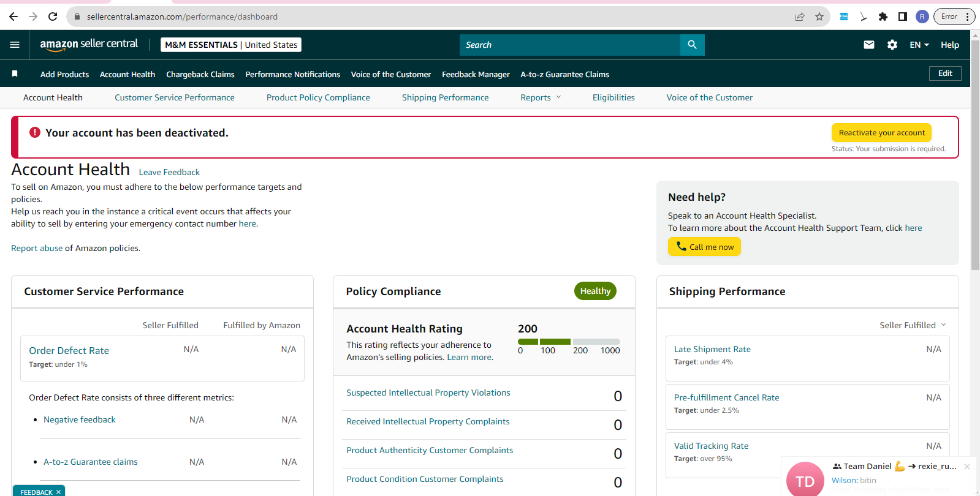Open the settings gear icon
This screenshot has height=496, width=980.
tap(892, 45)
